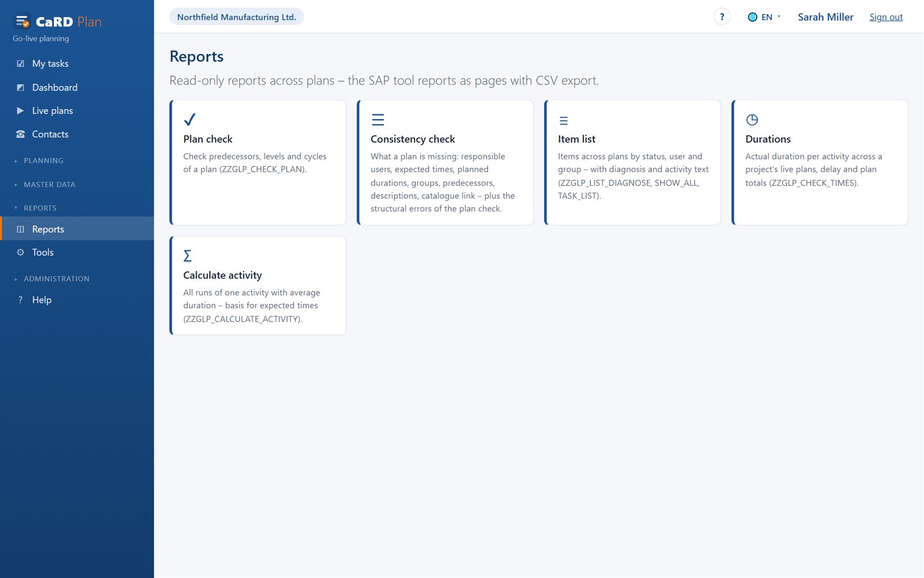Open the Consistency check report
924x578 pixels.
coord(445,162)
